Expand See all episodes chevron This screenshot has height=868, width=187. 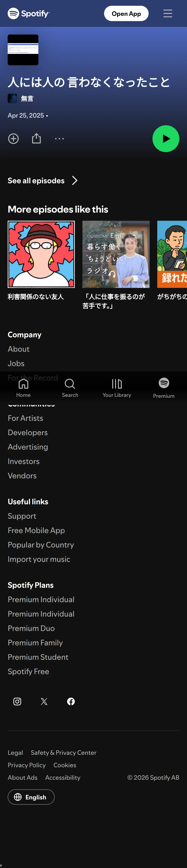point(75,181)
